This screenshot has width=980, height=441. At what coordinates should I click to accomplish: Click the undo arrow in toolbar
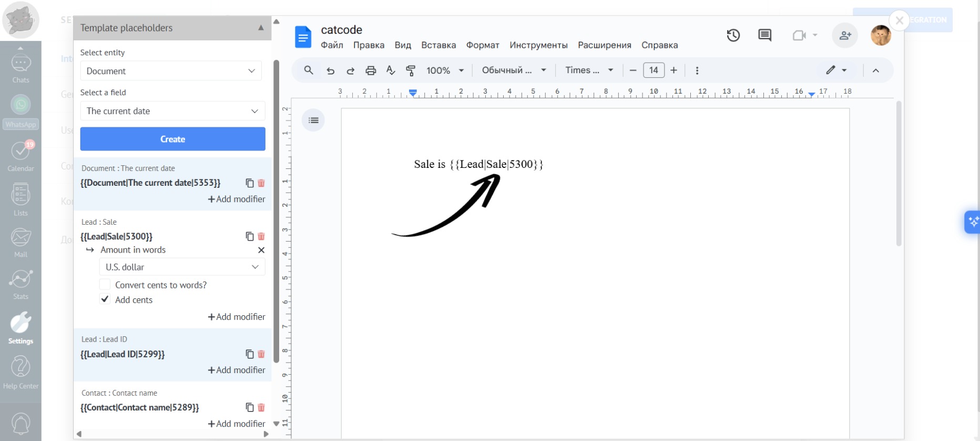click(330, 71)
